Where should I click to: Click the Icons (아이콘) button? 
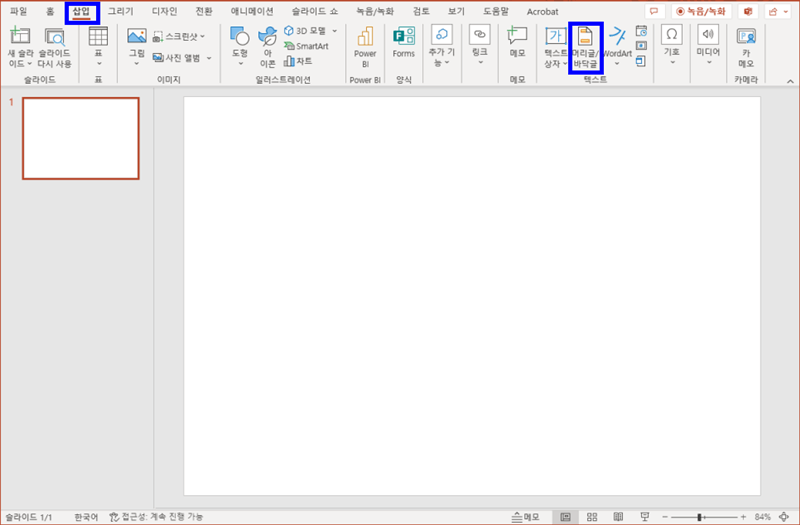click(x=268, y=47)
